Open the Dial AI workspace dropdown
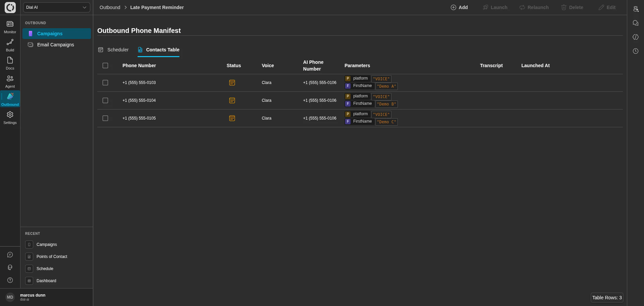 57,7
